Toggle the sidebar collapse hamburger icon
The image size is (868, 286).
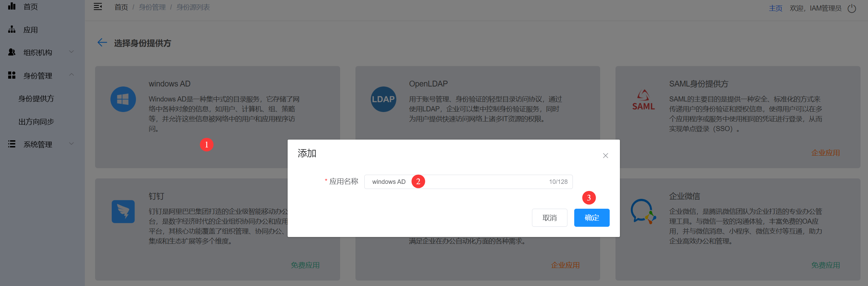pos(98,7)
